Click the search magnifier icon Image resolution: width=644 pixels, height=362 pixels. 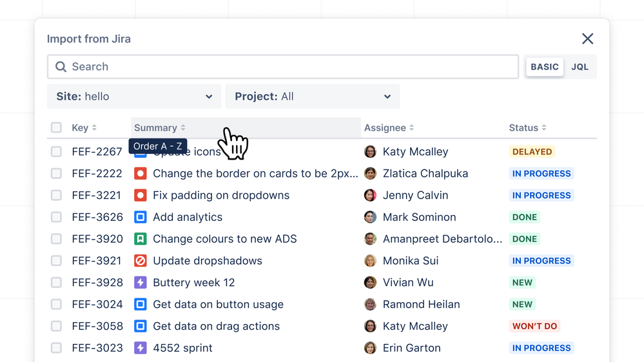(61, 66)
